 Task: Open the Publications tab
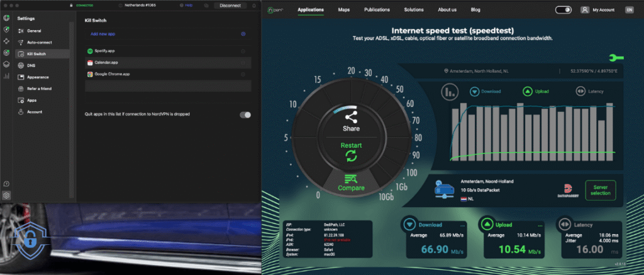377,10
